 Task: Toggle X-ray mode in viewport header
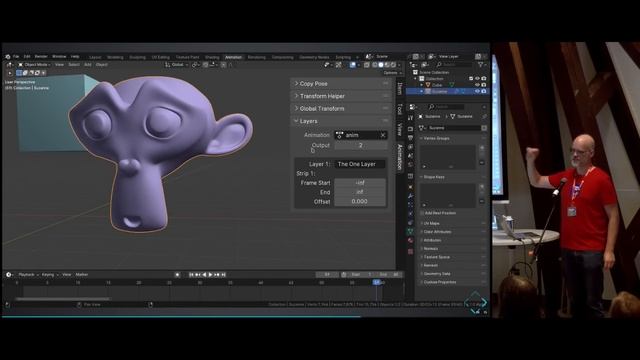[x=367, y=64]
